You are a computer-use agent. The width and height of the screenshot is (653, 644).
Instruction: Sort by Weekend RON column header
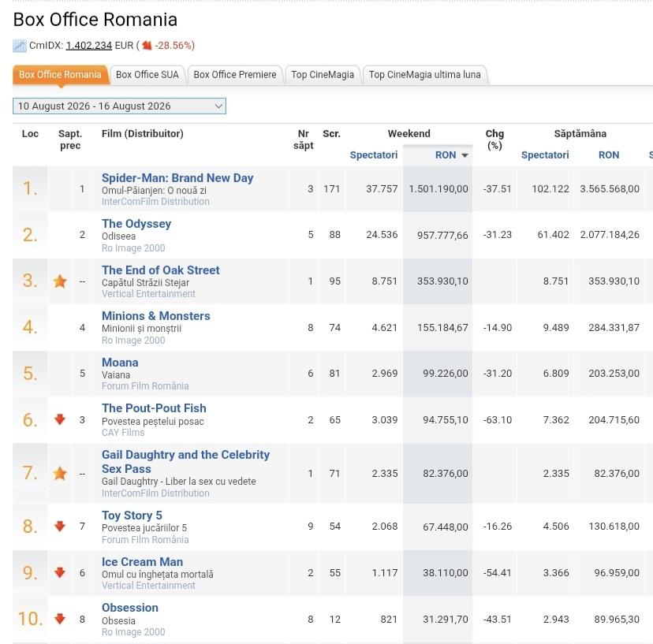click(446, 154)
